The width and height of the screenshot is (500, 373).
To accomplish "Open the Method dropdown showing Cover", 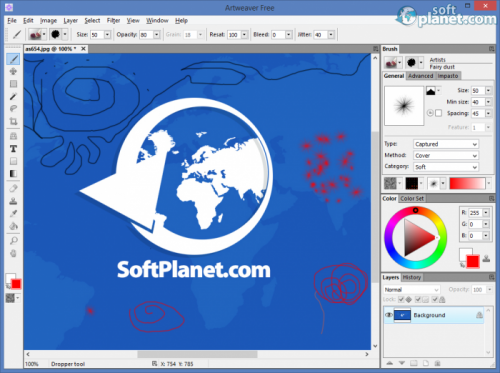I will 446,155.
